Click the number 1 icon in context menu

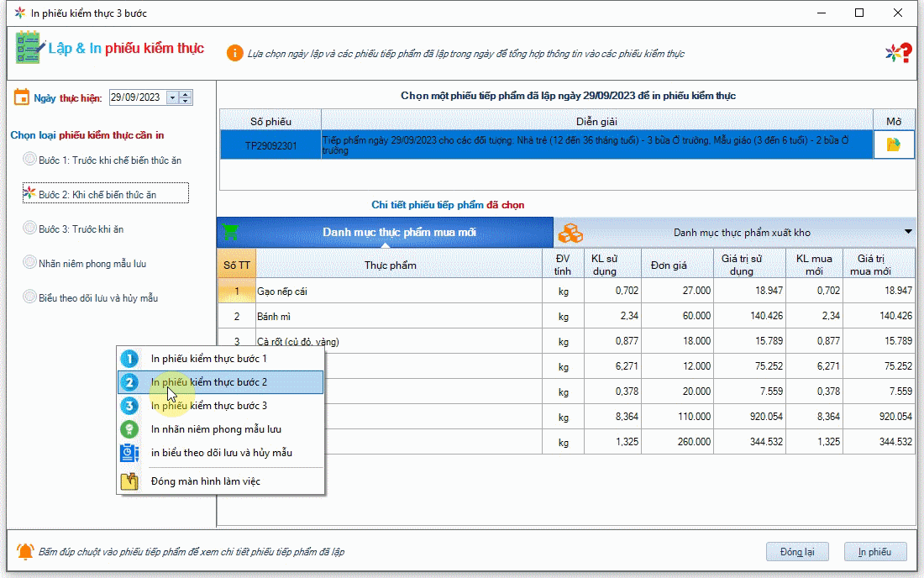coord(129,359)
